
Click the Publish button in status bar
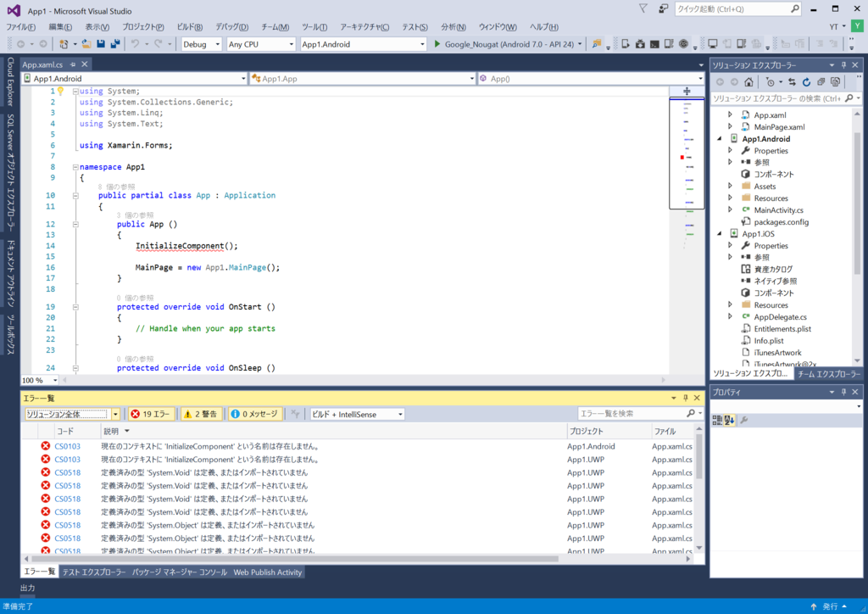(829, 607)
